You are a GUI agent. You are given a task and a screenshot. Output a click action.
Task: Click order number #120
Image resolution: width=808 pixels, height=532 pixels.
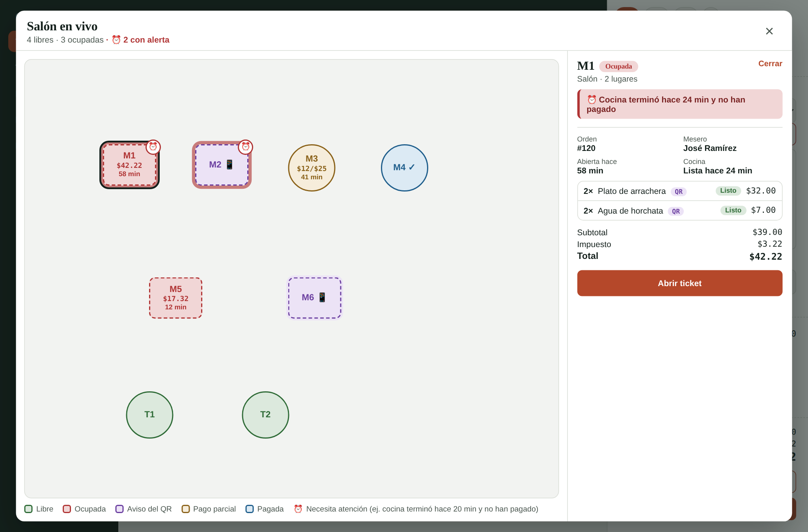pyautogui.click(x=586, y=148)
